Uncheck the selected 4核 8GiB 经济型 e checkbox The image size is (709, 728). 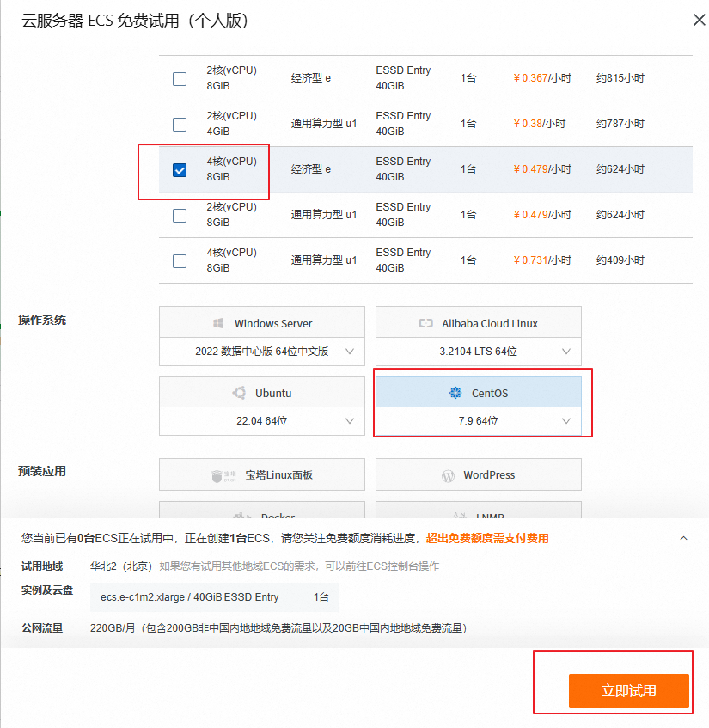pyautogui.click(x=180, y=170)
